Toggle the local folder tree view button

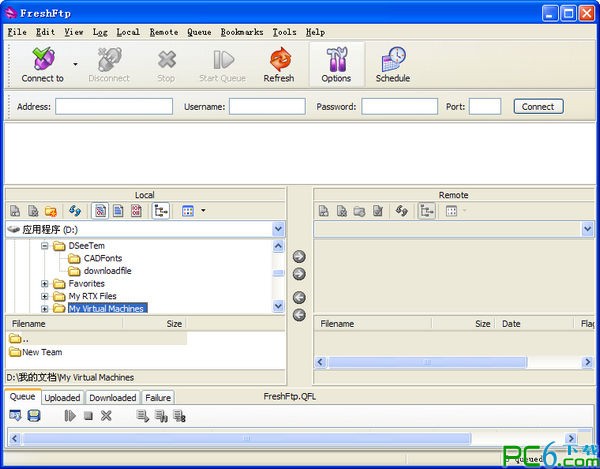161,211
